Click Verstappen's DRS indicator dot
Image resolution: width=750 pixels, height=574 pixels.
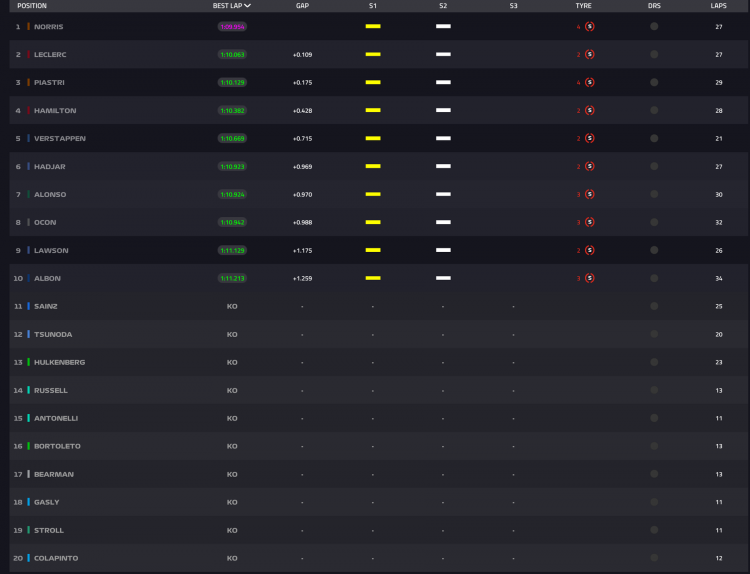tap(654, 138)
